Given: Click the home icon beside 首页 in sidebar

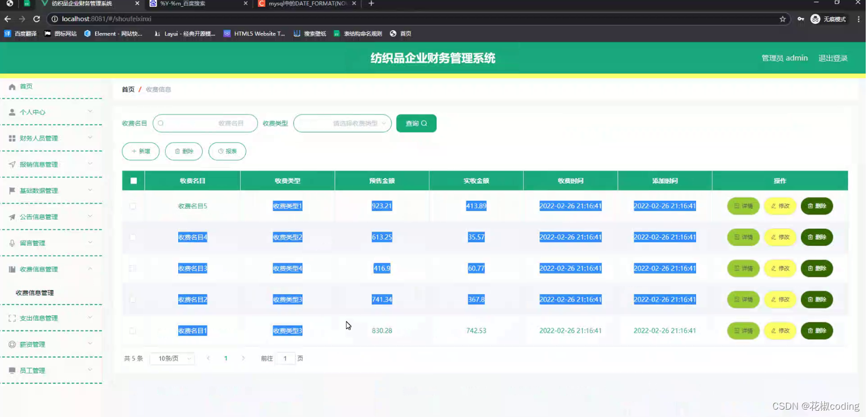Looking at the screenshot, I should 12,86.
